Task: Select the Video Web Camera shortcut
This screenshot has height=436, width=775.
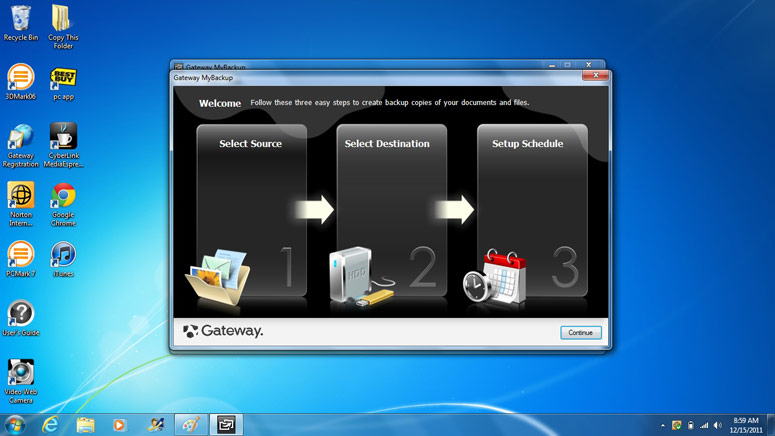Action: pos(21,381)
